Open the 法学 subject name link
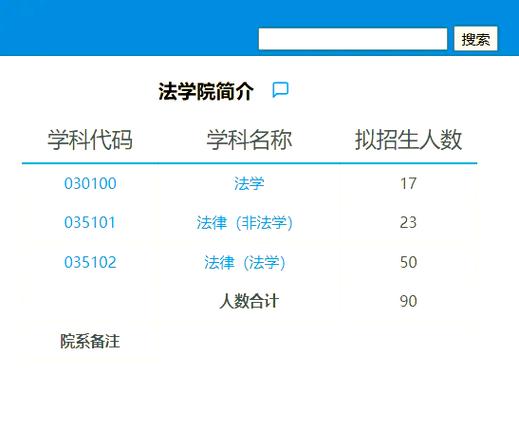 249,183
